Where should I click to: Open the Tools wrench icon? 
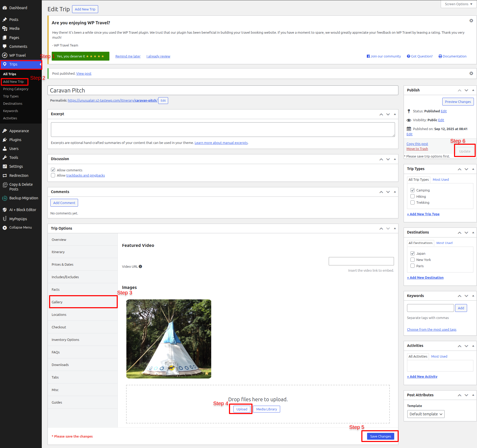(x=5, y=158)
